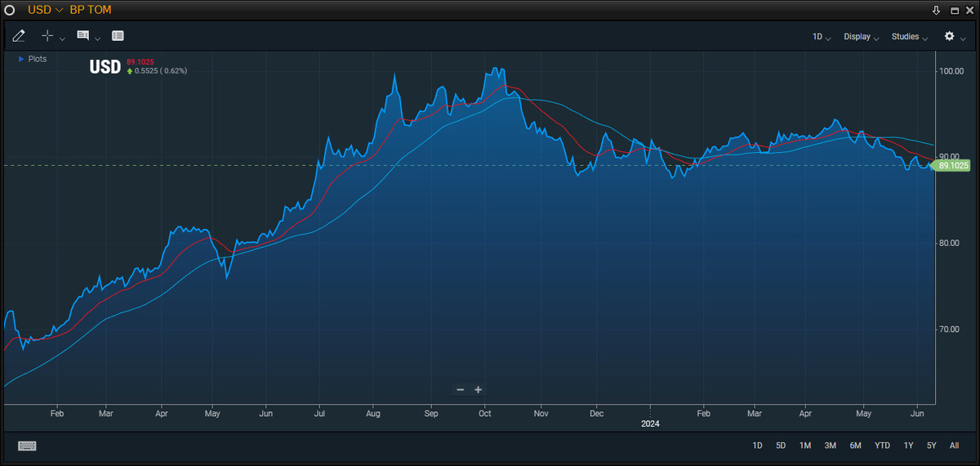Screen dimensions: 980x466
Task: Click the 2024 year label
Action: click(x=650, y=423)
